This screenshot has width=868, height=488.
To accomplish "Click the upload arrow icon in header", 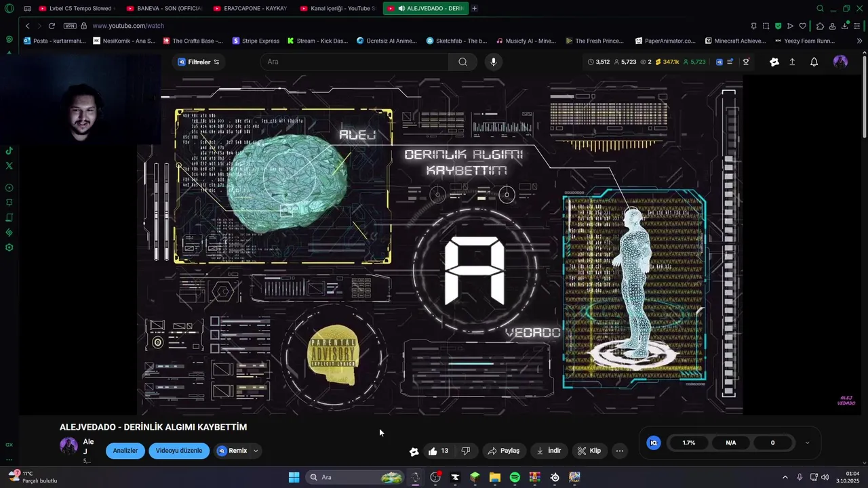I will (x=792, y=62).
